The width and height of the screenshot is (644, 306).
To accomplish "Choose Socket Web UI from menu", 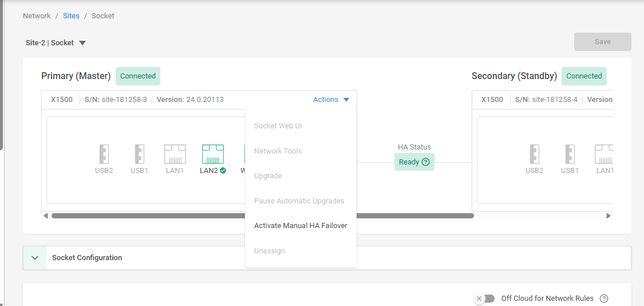I will 278,126.
